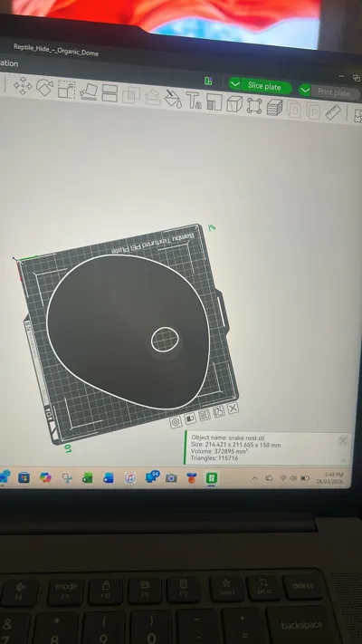
Task: Select the Move tool in toolbar
Action: 23,85
